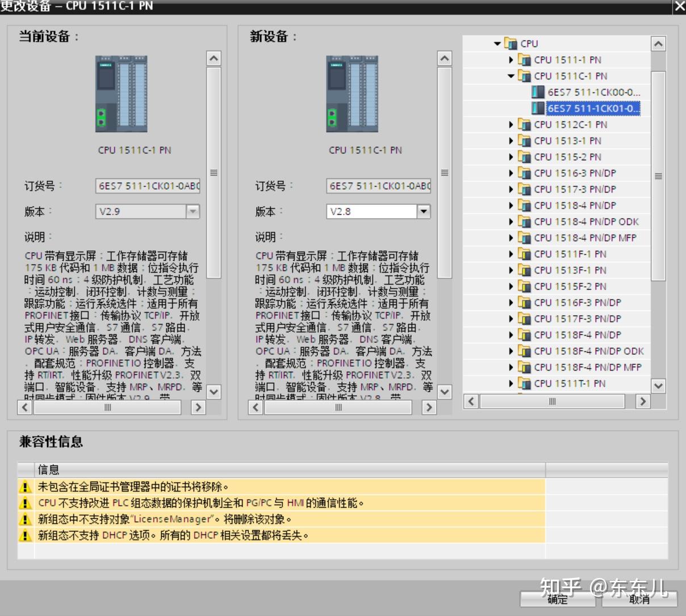686x616 pixels.
Task: Click scroll down arrow in new device pane
Action: click(x=445, y=392)
